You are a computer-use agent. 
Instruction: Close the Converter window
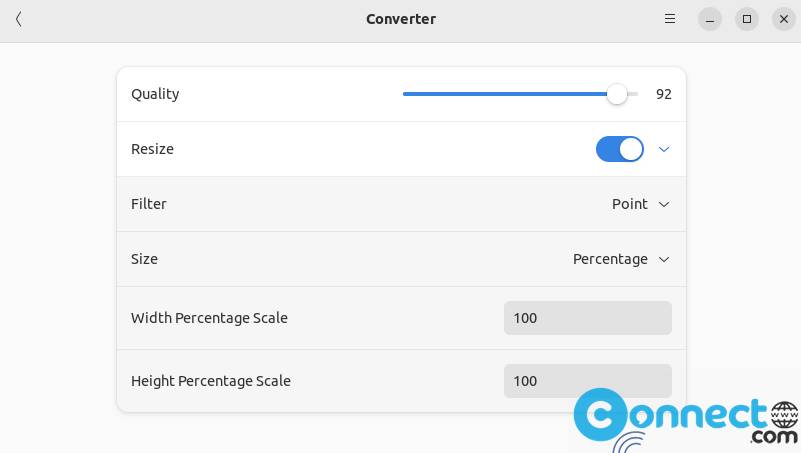(x=784, y=19)
